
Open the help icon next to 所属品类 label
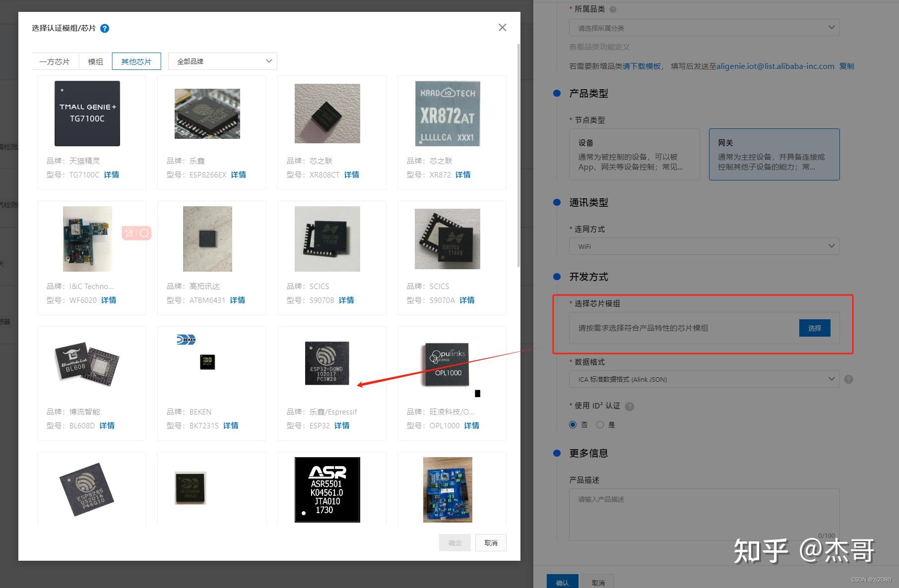coord(613,8)
